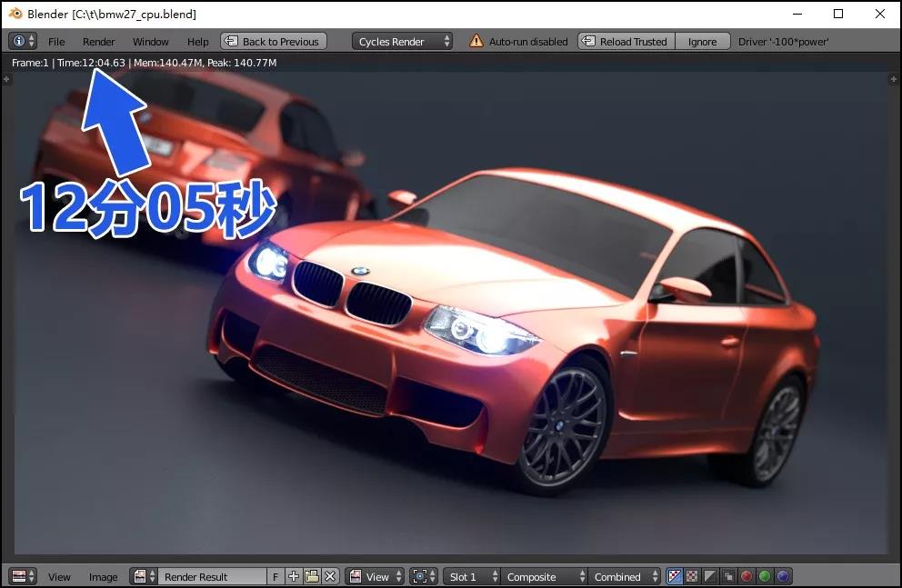Toggle Color and Alpha channel display
Viewport: 902px width, 588px height.
point(675,576)
